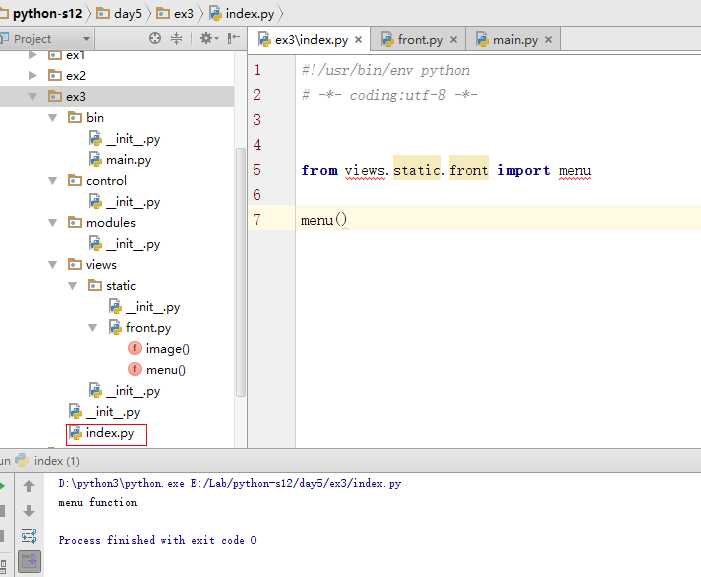Click the script path link in console output
The height and width of the screenshot is (577, 701).
point(296,483)
